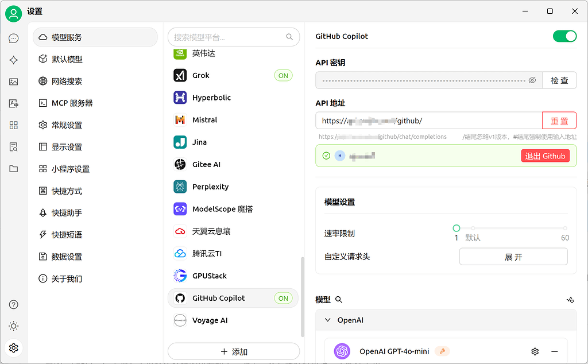Open the mini programs grid icon
Image resolution: width=588 pixels, height=364 pixels.
click(14, 125)
